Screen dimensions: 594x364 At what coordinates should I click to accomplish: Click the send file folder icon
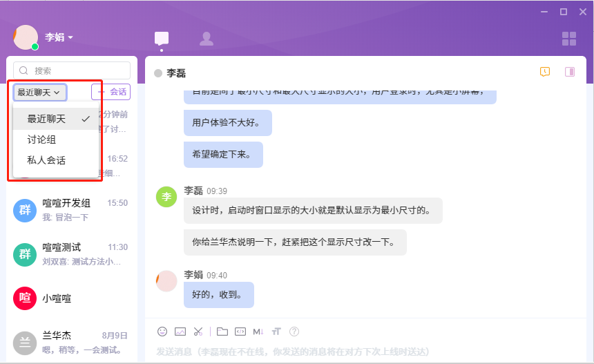click(x=222, y=332)
